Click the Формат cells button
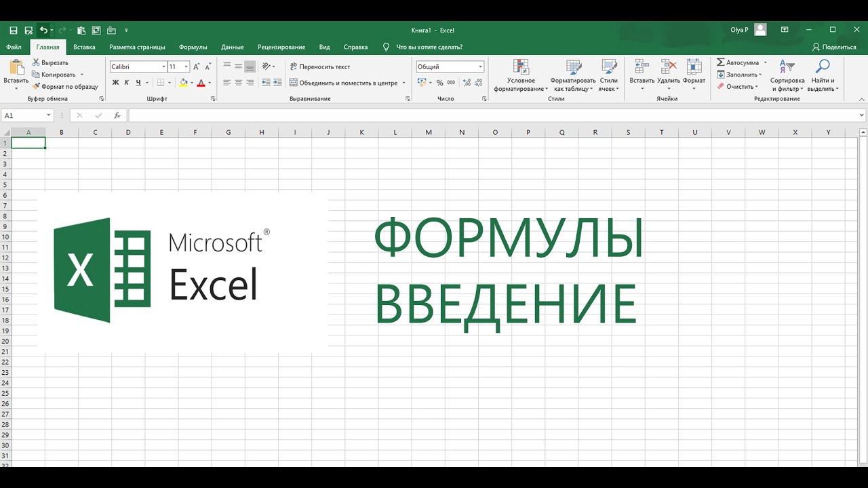Image resolution: width=868 pixels, height=488 pixels. point(694,75)
